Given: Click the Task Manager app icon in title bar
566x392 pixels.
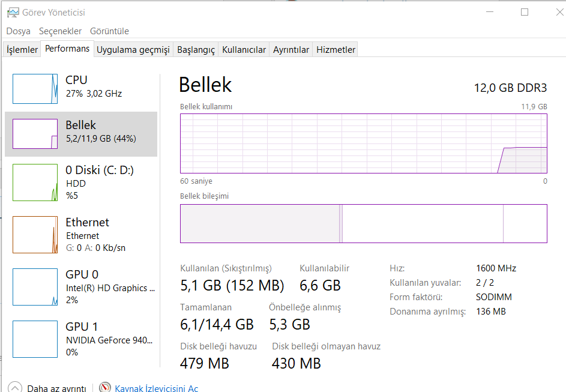Looking at the screenshot, I should (x=12, y=13).
